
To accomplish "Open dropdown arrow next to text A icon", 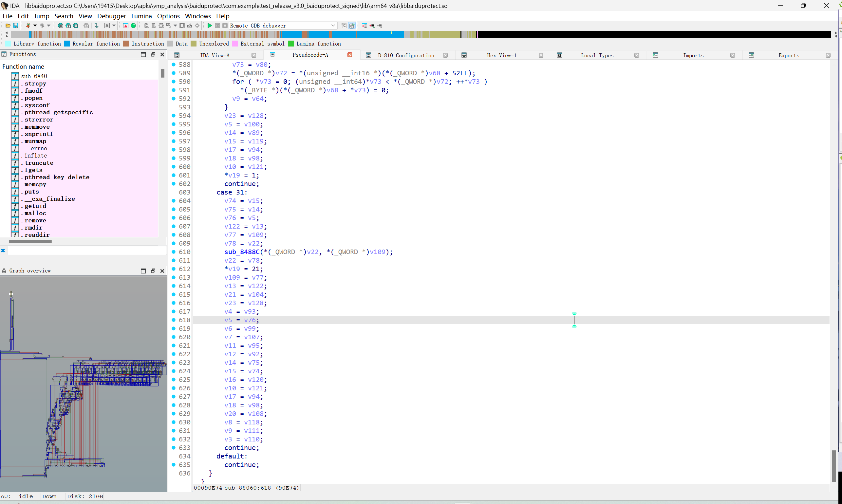I will click(114, 26).
